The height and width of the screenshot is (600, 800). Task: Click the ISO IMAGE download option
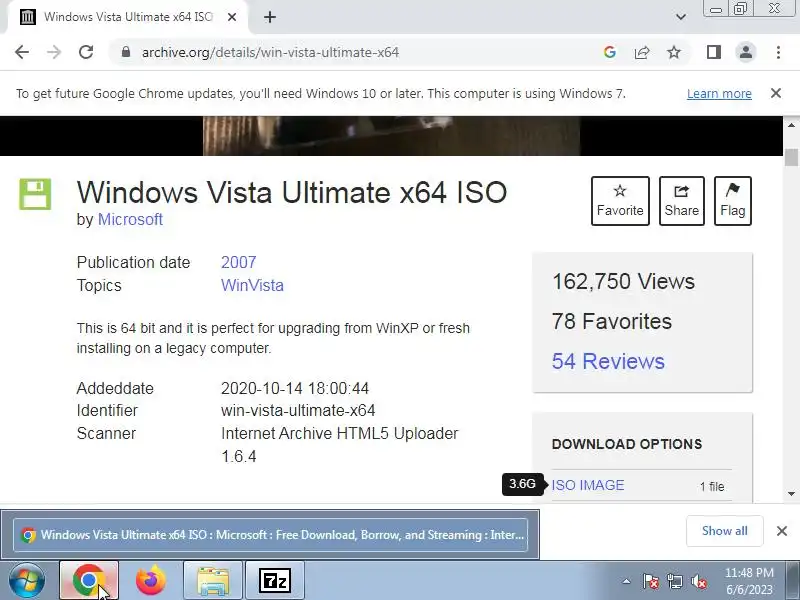(x=588, y=485)
